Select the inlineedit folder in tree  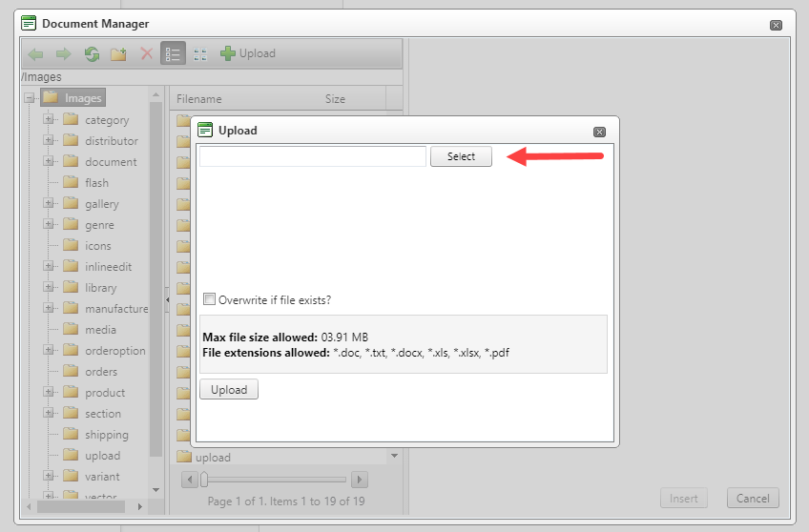(x=97, y=267)
